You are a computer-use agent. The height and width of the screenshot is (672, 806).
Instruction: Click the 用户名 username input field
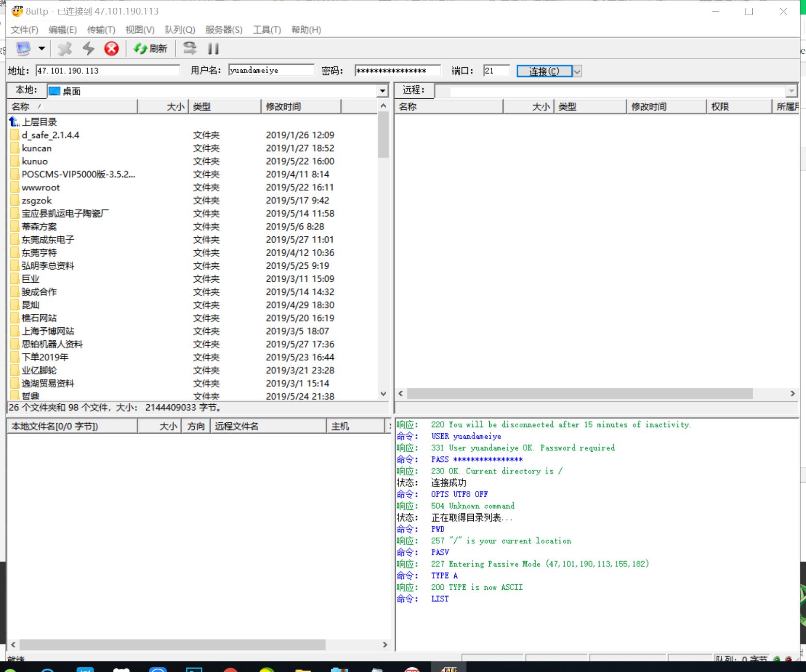(x=271, y=71)
